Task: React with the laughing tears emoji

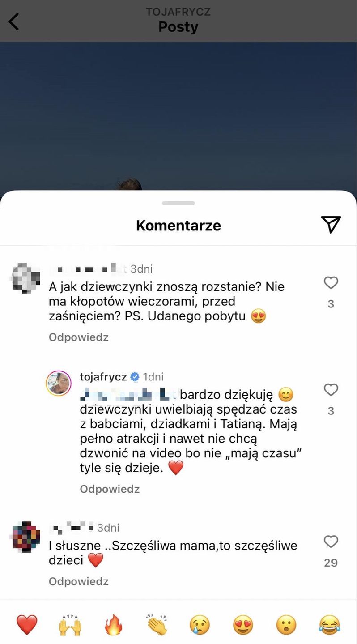Action: point(330,625)
